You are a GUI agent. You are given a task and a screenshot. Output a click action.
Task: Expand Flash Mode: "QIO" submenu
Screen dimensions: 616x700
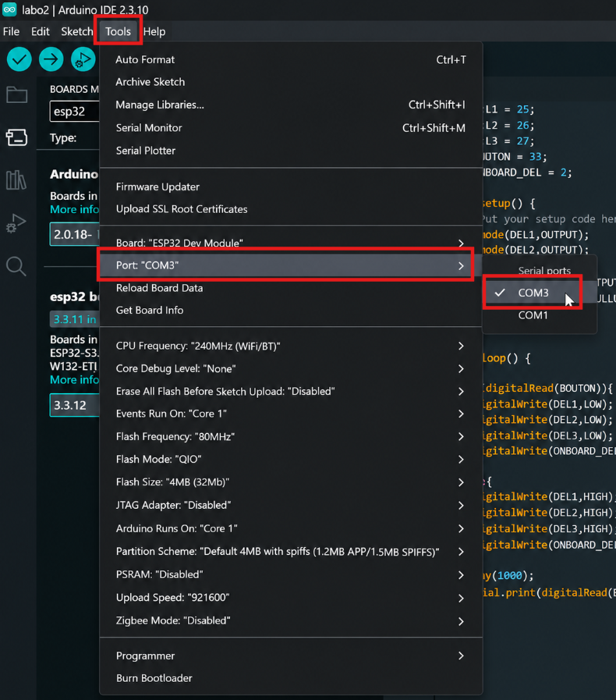tap(291, 460)
